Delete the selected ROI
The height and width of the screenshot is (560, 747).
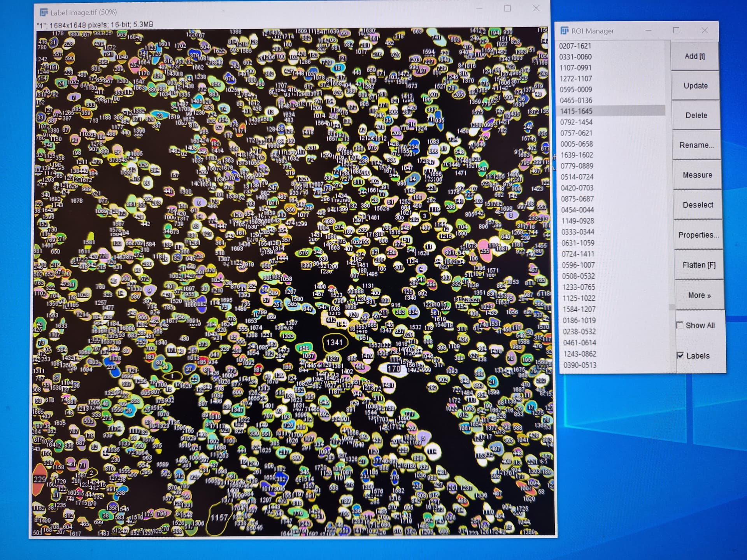(x=696, y=115)
